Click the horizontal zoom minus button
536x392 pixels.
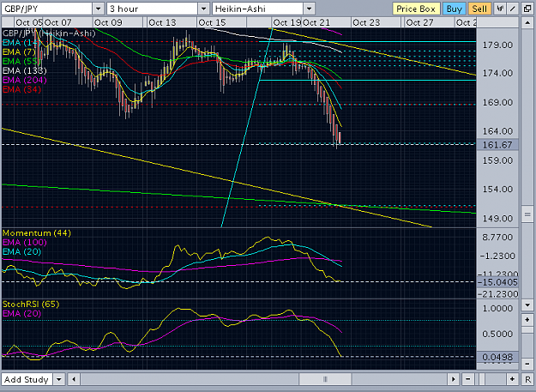click(467, 379)
